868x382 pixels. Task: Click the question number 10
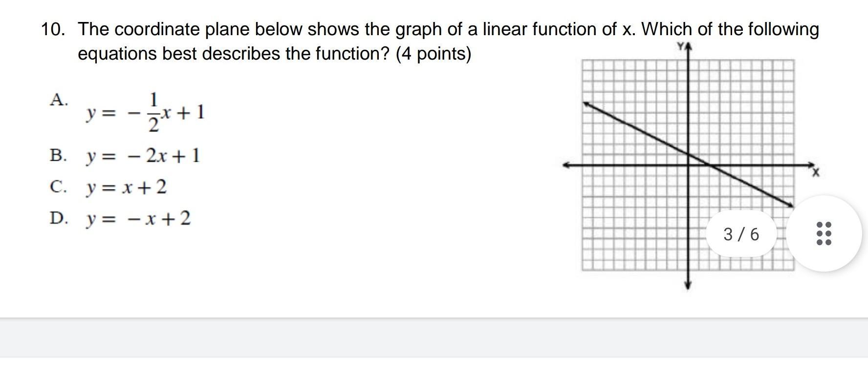[x=53, y=29]
